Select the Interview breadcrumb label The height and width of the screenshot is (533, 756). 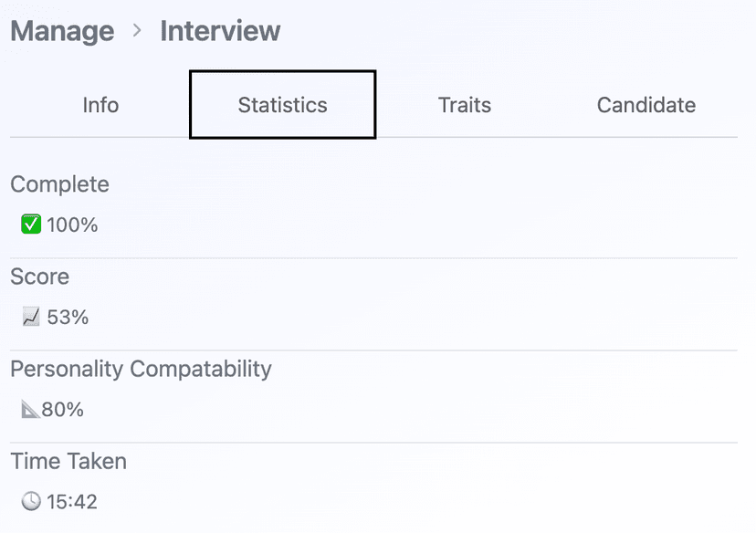[x=219, y=31]
